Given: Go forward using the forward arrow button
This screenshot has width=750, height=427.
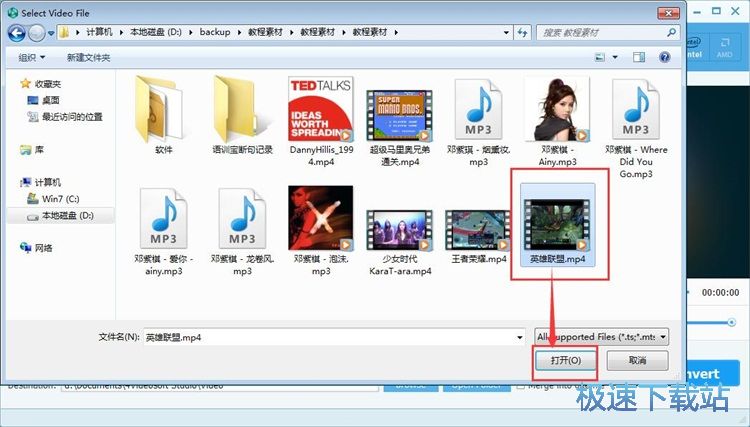Looking at the screenshot, I should tap(36, 33).
